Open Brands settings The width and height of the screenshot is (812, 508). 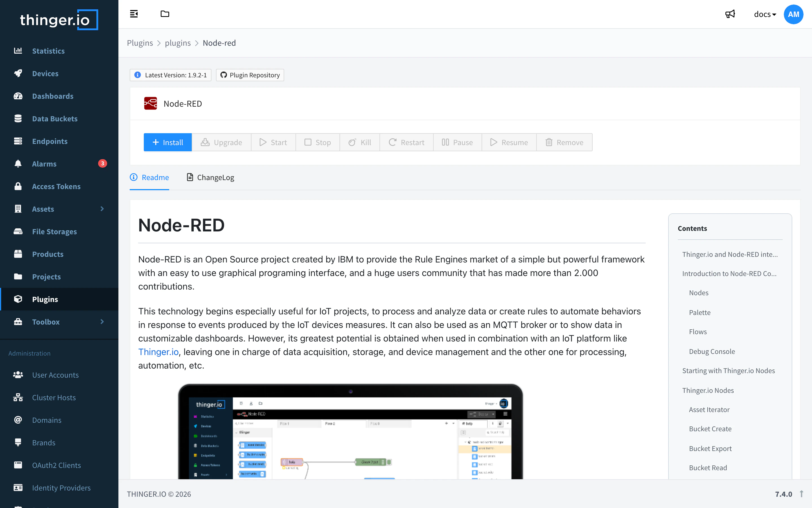59,443
